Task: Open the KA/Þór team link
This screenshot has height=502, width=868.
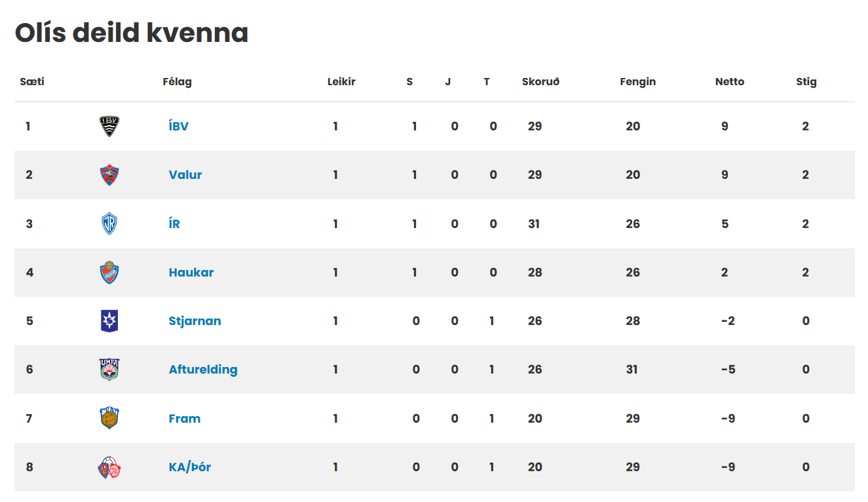Action: pos(190,467)
